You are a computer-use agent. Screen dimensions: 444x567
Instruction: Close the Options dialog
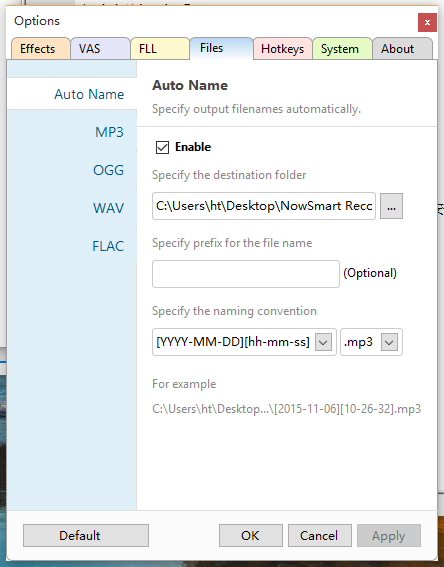(x=427, y=22)
